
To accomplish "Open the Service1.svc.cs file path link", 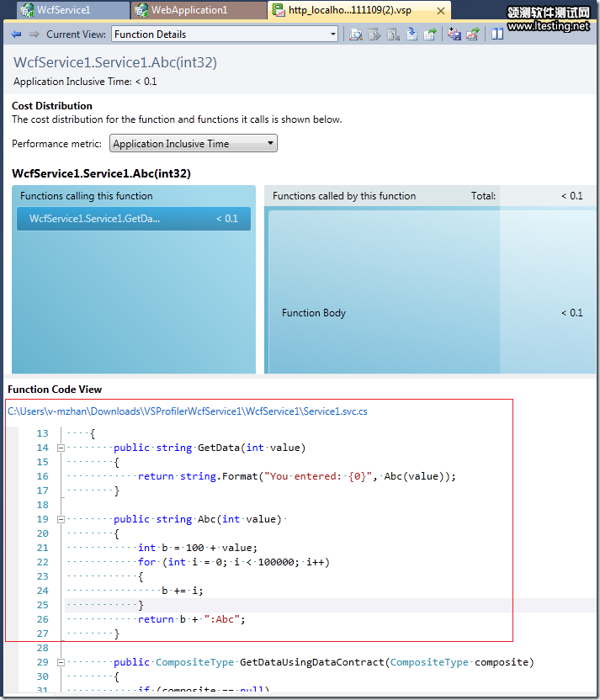I will pyautogui.click(x=188, y=411).
